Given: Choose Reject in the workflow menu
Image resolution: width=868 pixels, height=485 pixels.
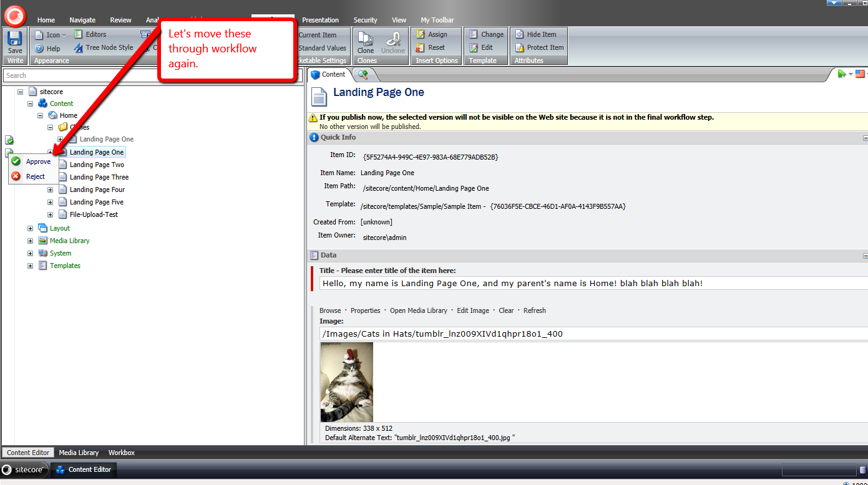Looking at the screenshot, I should pyautogui.click(x=35, y=176).
